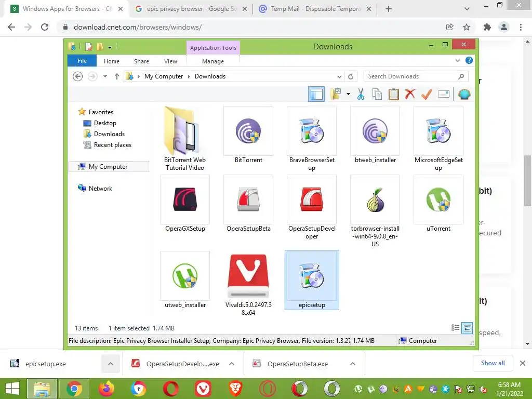Open the Home ribbon tab
The image size is (532, 399).
112,61
